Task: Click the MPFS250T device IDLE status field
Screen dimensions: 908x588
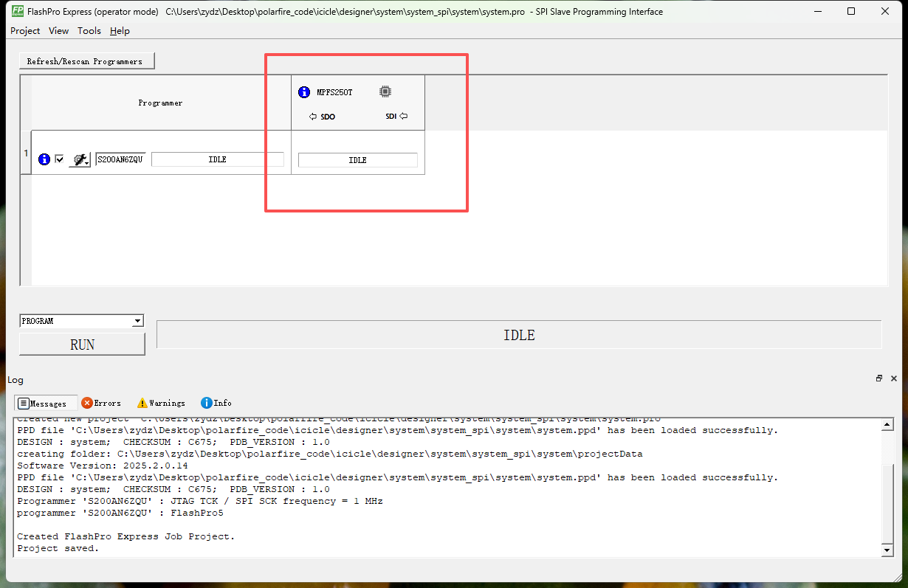Action: click(x=358, y=160)
